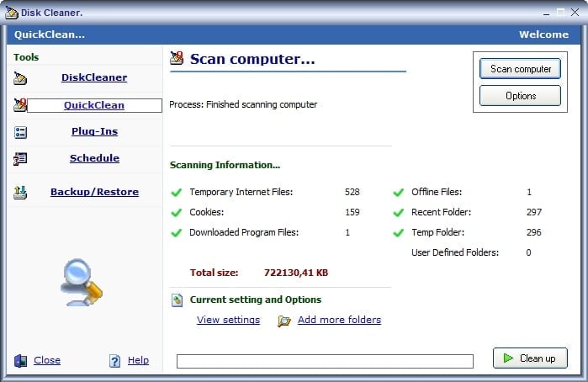Go to Backup/Restore
This screenshot has height=382, width=588.
pyautogui.click(x=94, y=192)
